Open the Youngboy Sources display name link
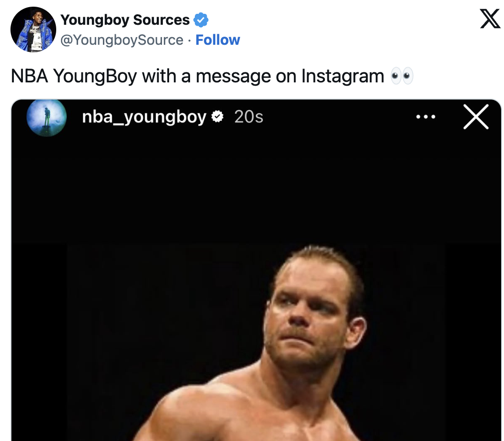 [x=125, y=20]
